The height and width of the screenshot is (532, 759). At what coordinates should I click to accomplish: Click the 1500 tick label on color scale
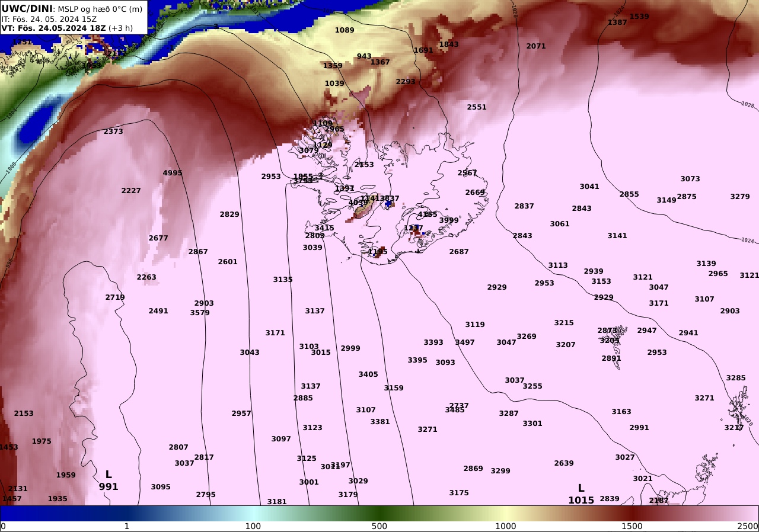(632, 526)
